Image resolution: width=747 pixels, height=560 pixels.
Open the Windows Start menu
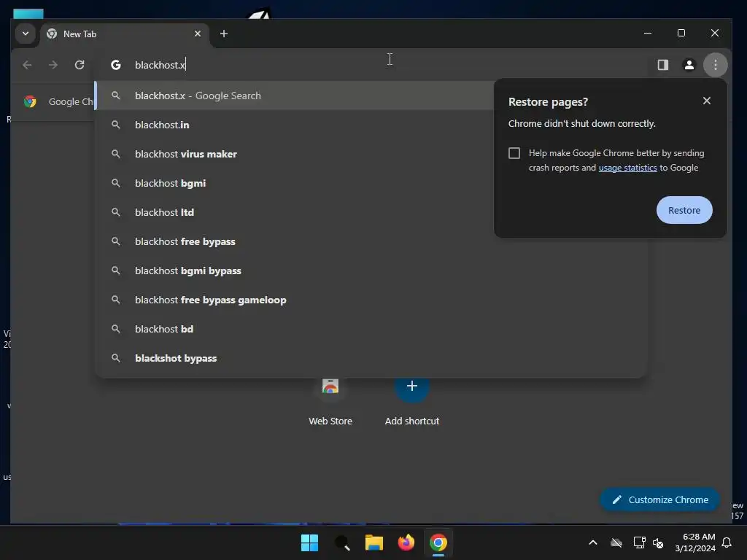tap(309, 542)
